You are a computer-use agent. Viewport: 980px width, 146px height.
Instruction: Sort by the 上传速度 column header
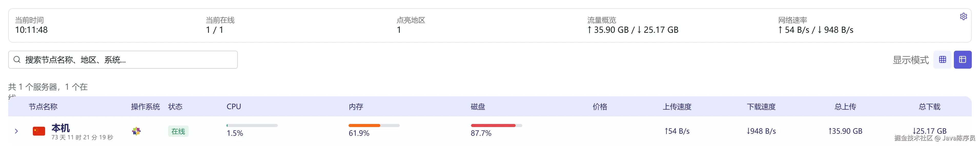pos(677,107)
